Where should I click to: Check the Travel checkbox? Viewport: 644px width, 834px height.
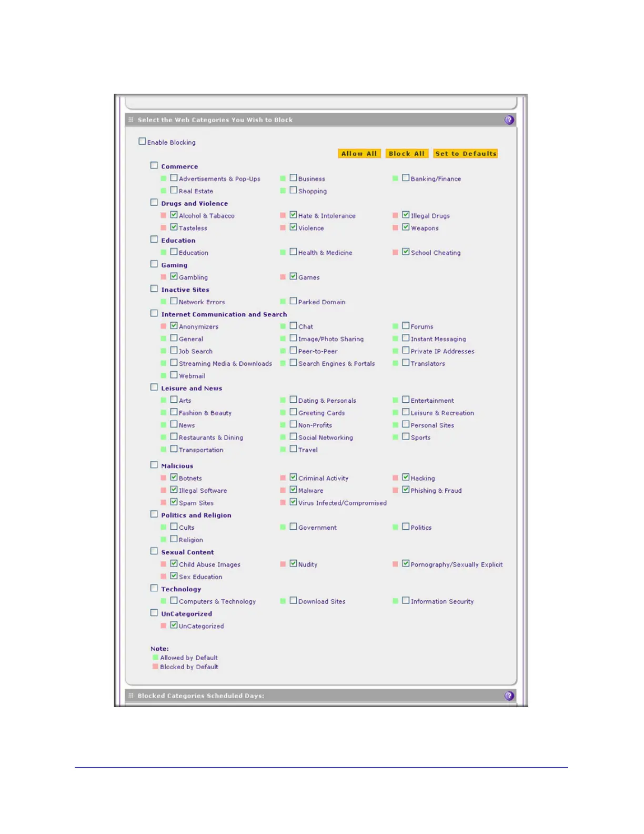(294, 449)
